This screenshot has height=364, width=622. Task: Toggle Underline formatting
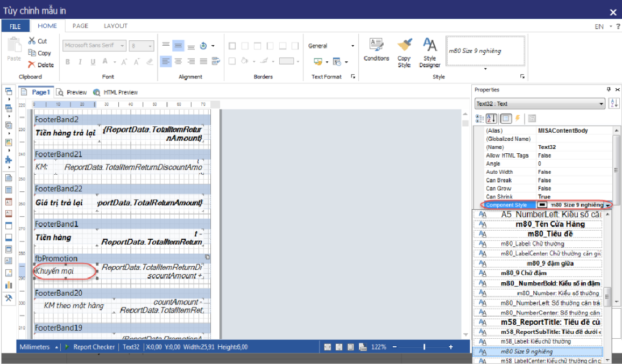(x=93, y=61)
